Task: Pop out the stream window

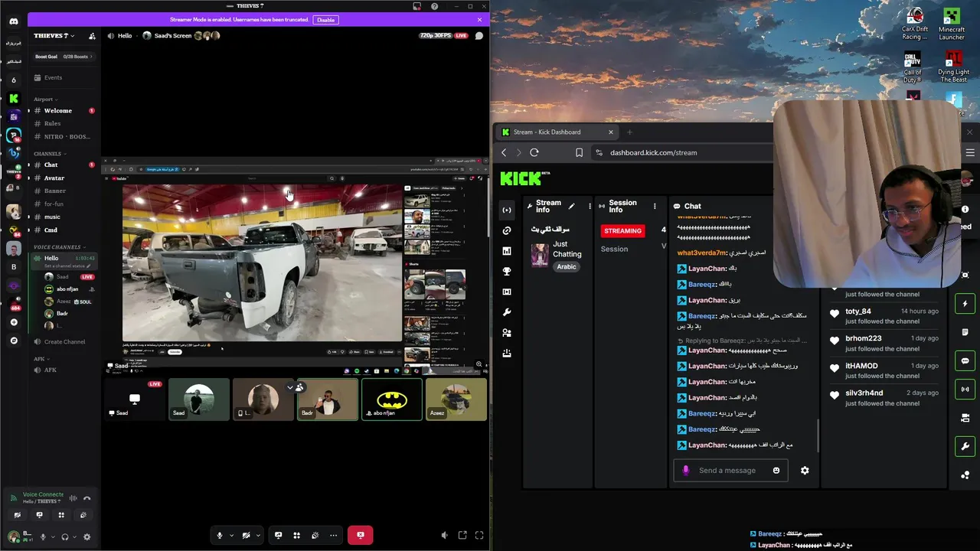Action: coord(462,536)
